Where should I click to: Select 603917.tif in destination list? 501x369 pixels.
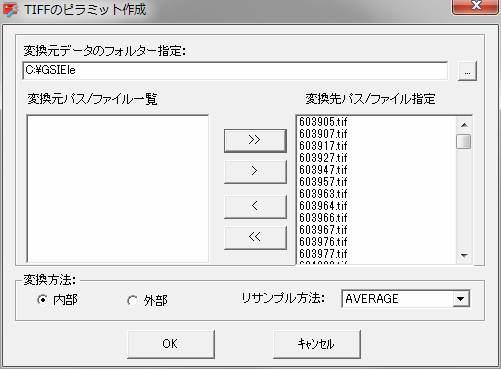323,146
